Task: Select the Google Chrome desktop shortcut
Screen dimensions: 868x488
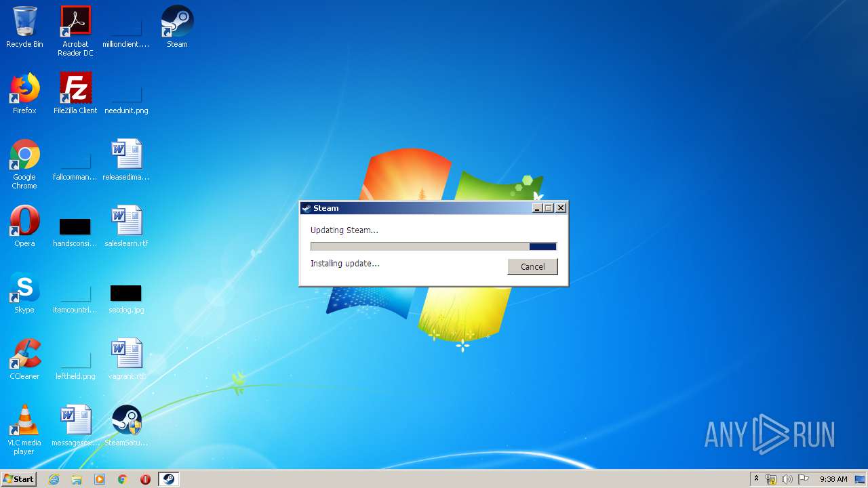Action: coord(24,164)
